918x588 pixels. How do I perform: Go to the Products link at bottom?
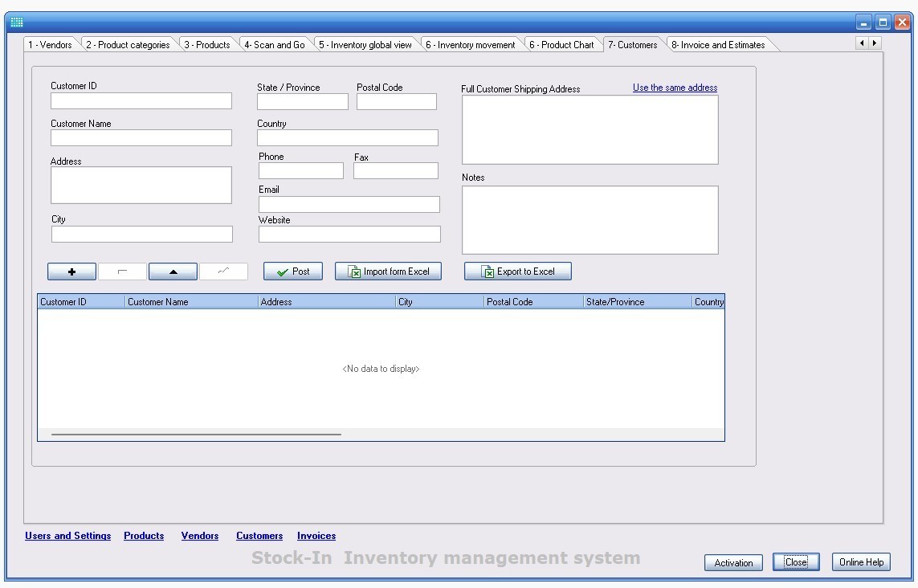(x=144, y=536)
